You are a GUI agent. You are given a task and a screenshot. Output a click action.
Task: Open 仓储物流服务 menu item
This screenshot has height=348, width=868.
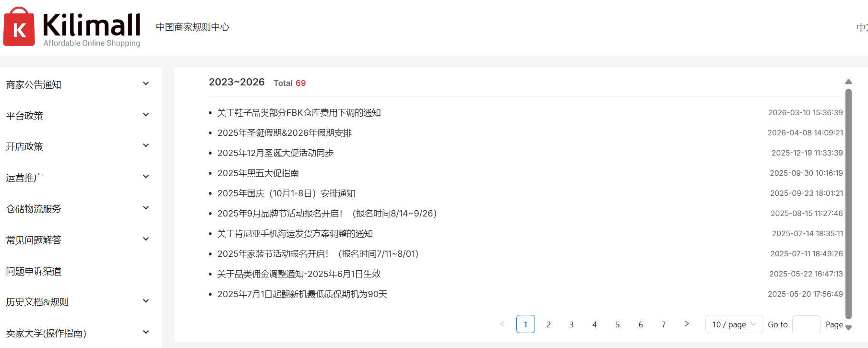click(34, 209)
